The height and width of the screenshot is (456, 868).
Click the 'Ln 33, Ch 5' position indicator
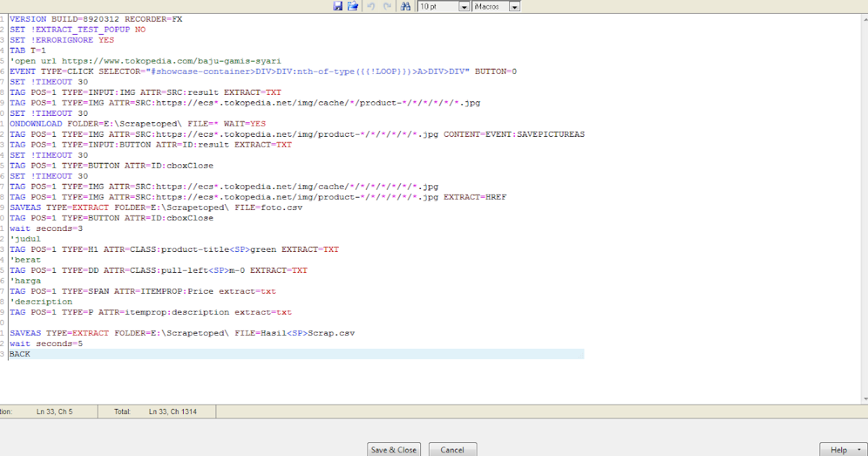[x=54, y=412]
